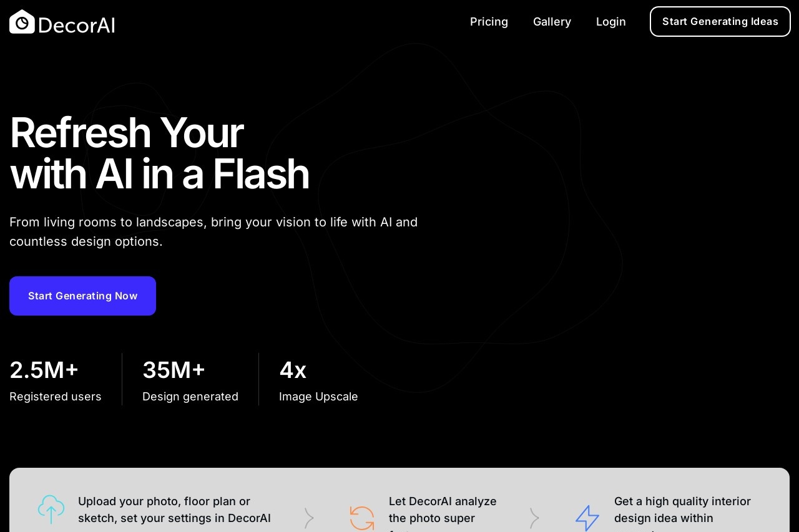Click the 4x Image Upscale stat
799x532 pixels.
point(318,380)
